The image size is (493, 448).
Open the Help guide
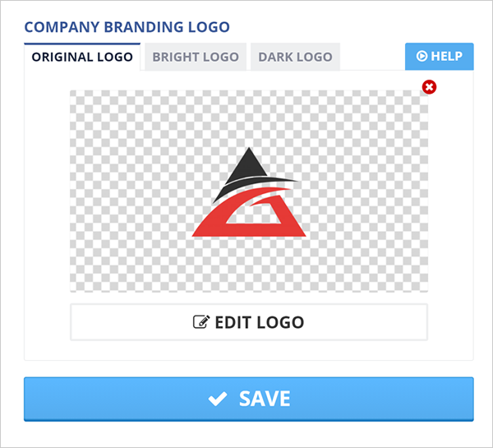[x=440, y=57]
